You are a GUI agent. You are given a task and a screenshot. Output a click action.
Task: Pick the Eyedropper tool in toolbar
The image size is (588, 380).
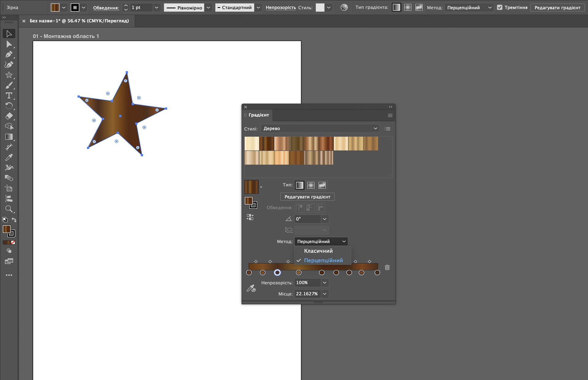(x=9, y=158)
